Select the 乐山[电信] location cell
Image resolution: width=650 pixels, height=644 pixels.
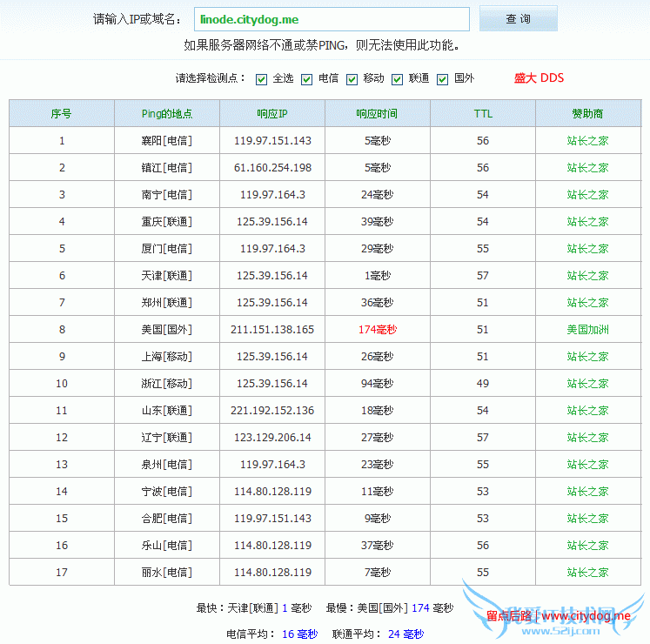(167, 545)
